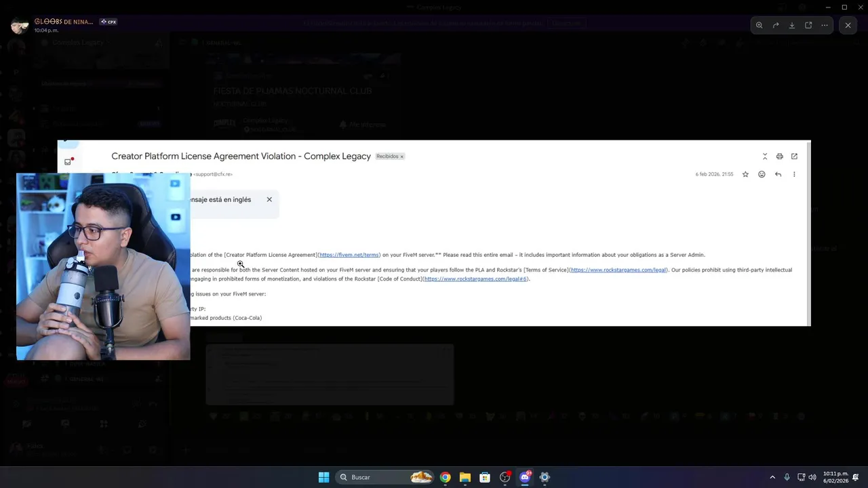Switch to Discord on the taskbar

point(524,477)
